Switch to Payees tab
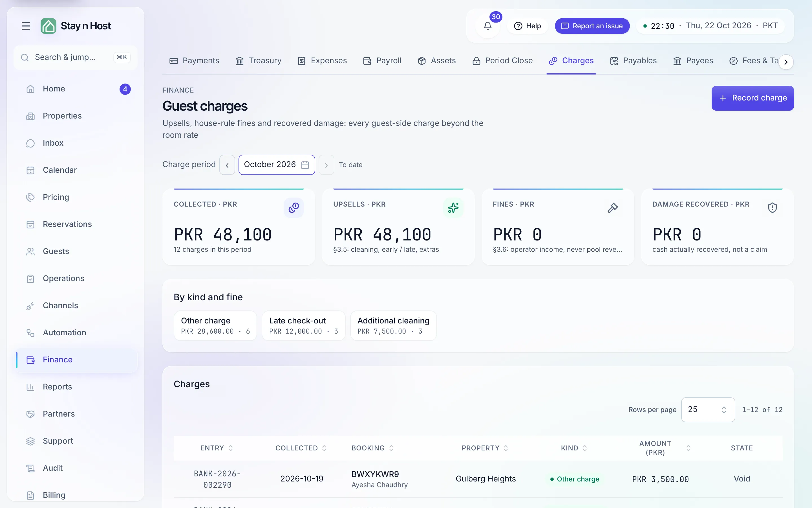This screenshot has height=508, width=812. [693, 61]
